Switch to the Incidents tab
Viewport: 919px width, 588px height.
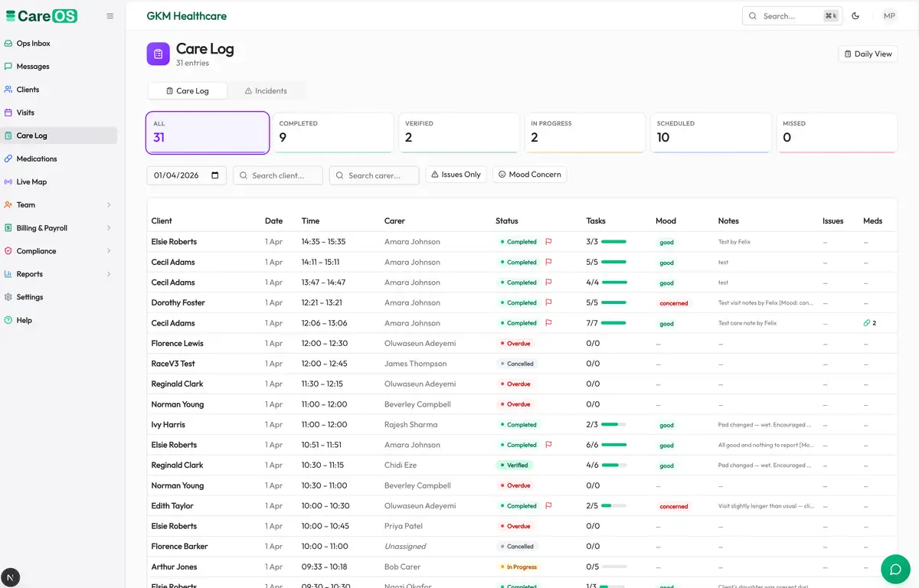266,91
